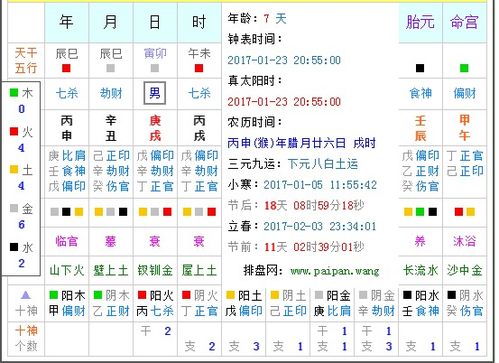Click the 年龄 7 天 value
This screenshot has width=499, height=363.
coord(275,18)
